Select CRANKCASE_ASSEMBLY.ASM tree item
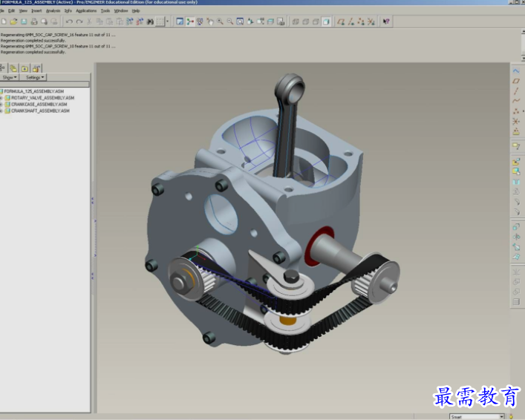This screenshot has width=525, height=420. coord(39,104)
